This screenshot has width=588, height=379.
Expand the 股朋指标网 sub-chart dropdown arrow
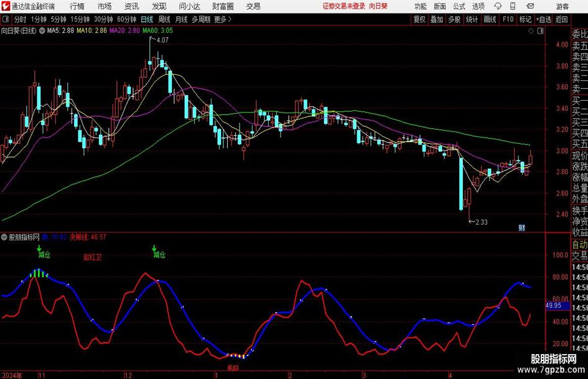(4, 237)
